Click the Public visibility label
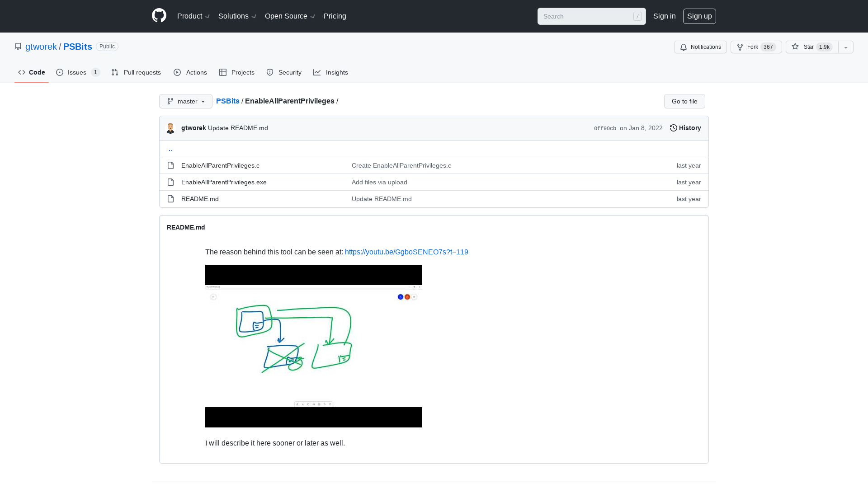Image resolution: width=868 pixels, height=488 pixels. (x=107, y=47)
